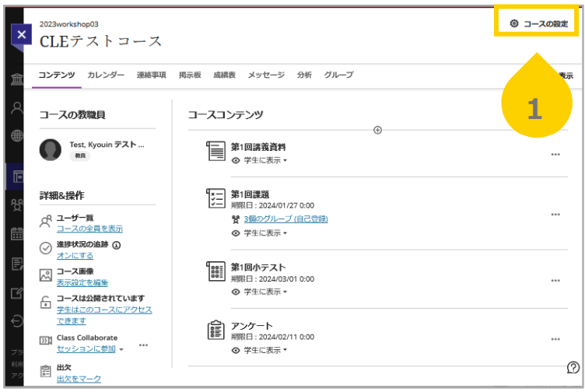The height and width of the screenshot is (392, 585).
Task: Open the profile person icon in the sidebar
Action: pyautogui.click(x=17, y=108)
